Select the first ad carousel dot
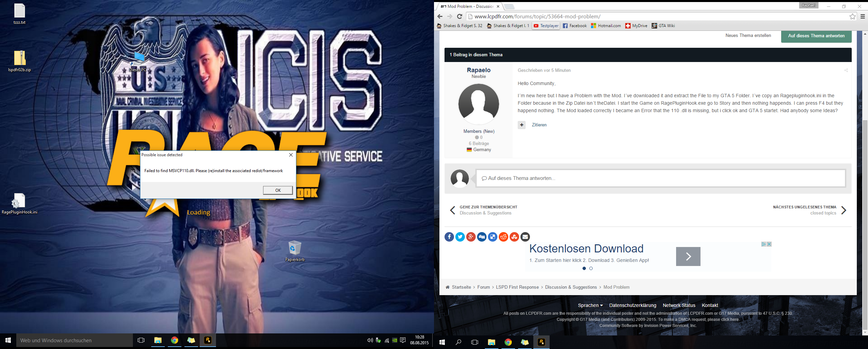 [x=584, y=268]
